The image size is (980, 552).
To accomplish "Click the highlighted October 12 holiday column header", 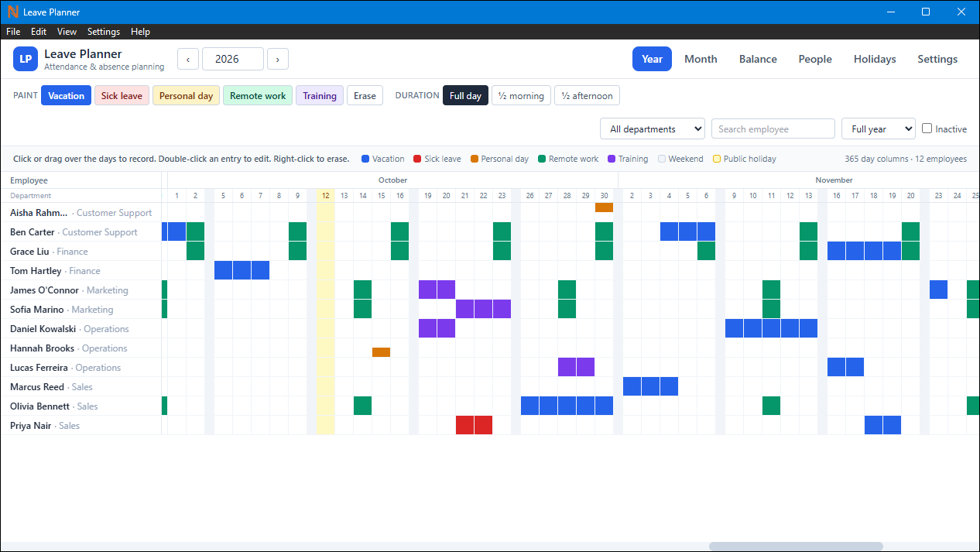I will [326, 196].
